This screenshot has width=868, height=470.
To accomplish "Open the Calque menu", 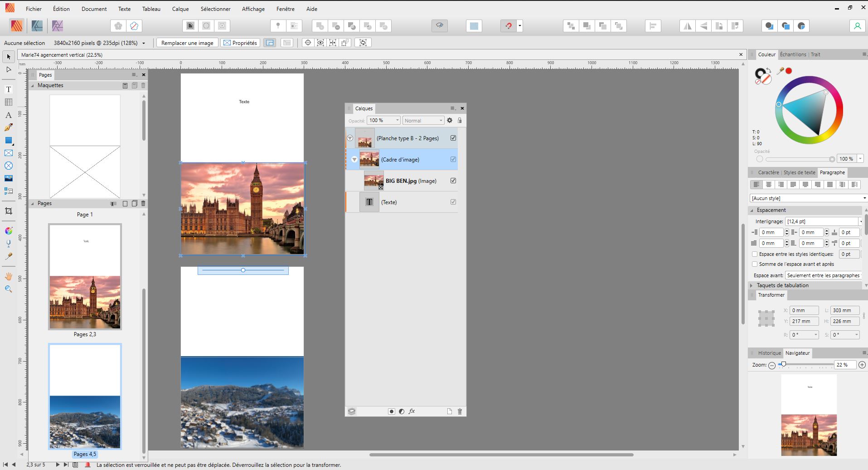I will tap(180, 9).
